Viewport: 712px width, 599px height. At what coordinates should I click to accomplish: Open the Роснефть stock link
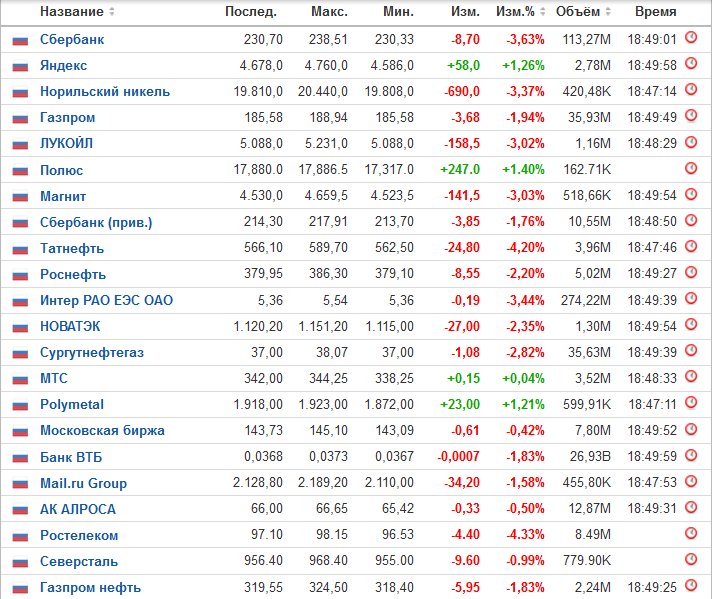point(73,274)
